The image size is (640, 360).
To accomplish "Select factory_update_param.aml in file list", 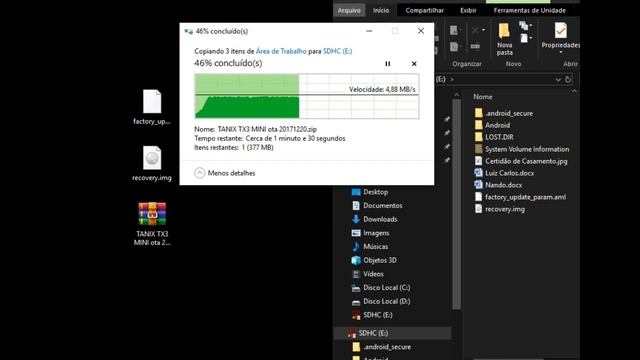I will point(520,197).
